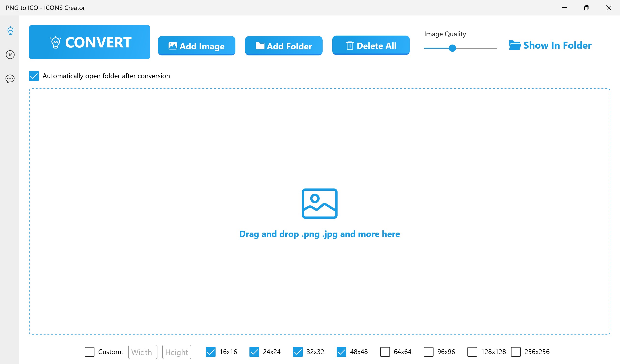Image resolution: width=620 pixels, height=364 pixels.
Task: Enable the Custom size checkbox
Action: click(x=90, y=352)
